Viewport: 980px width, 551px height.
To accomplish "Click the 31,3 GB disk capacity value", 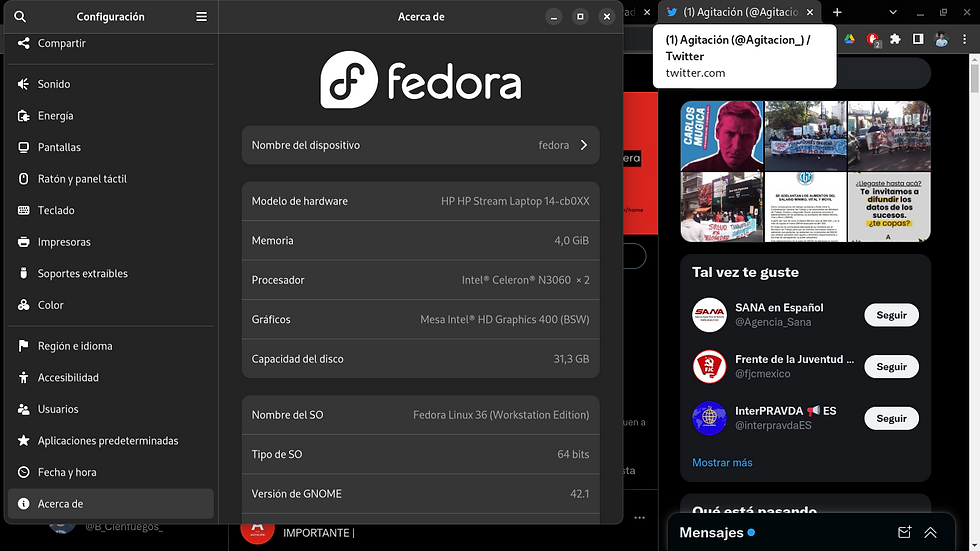I will tap(571, 359).
